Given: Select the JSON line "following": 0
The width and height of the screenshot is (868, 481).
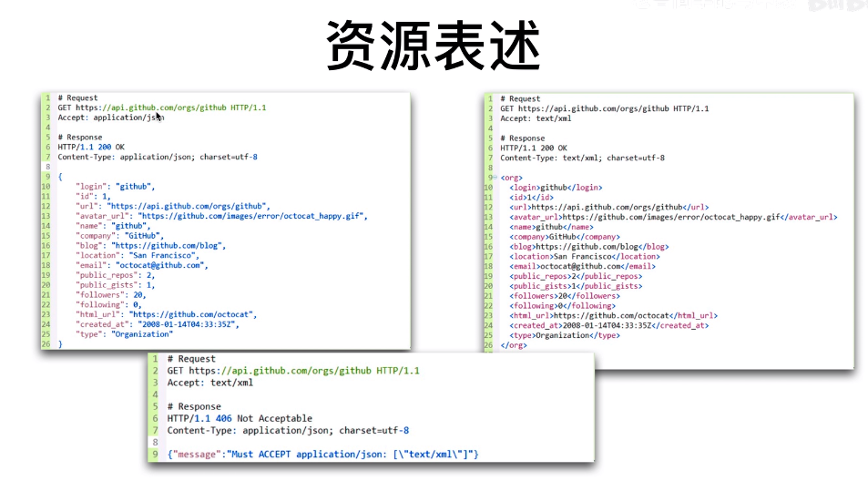Looking at the screenshot, I should click(108, 305).
